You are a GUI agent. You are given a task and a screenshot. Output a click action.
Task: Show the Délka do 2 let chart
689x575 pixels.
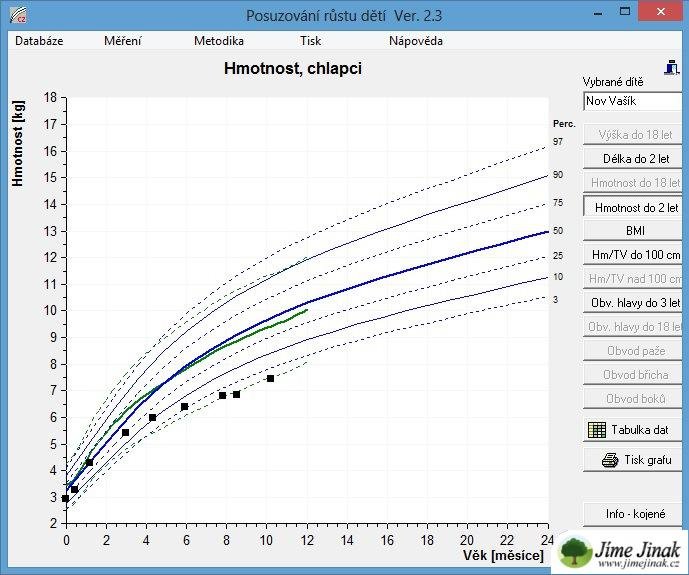point(635,159)
